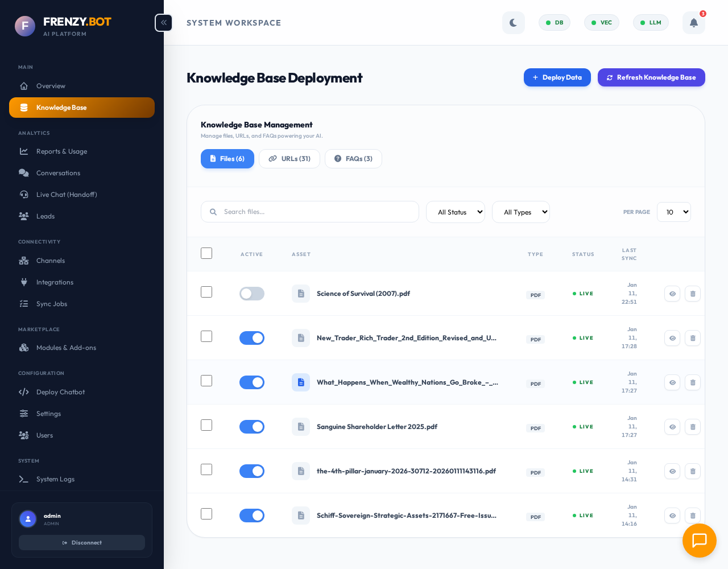Change the per page count dropdown
Screen dimensions: 728x569
coord(673,212)
